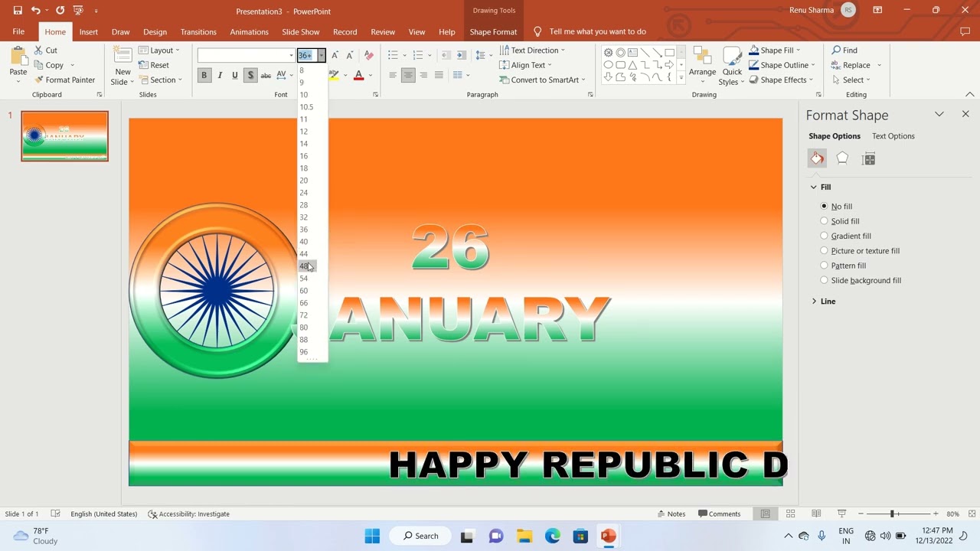Viewport: 980px width, 551px height.
Task: Click the Format Painter brush
Action: tap(64, 80)
